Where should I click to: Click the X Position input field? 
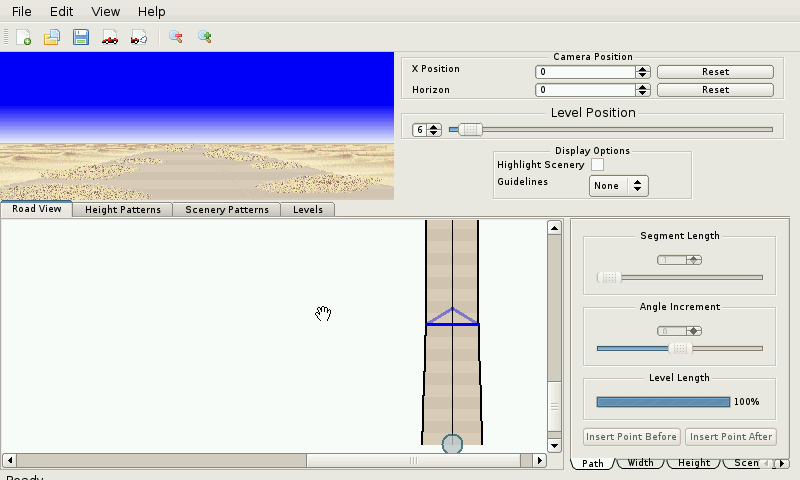pyautogui.click(x=585, y=72)
